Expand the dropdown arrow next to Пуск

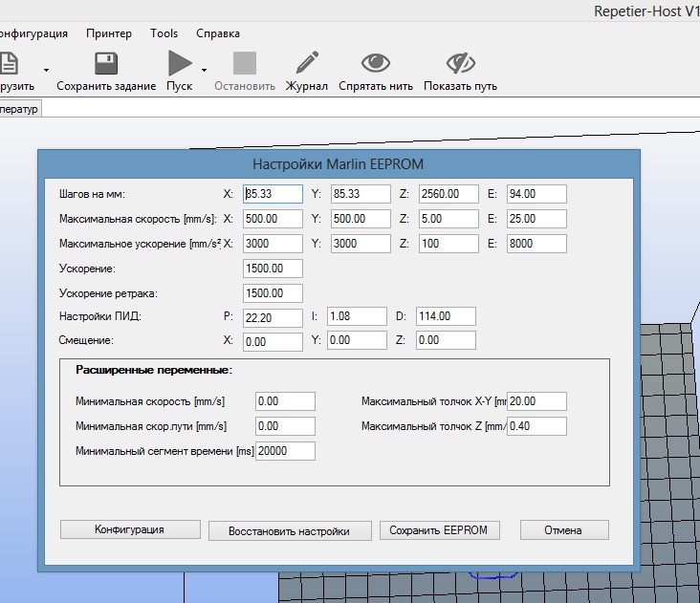coord(204,70)
